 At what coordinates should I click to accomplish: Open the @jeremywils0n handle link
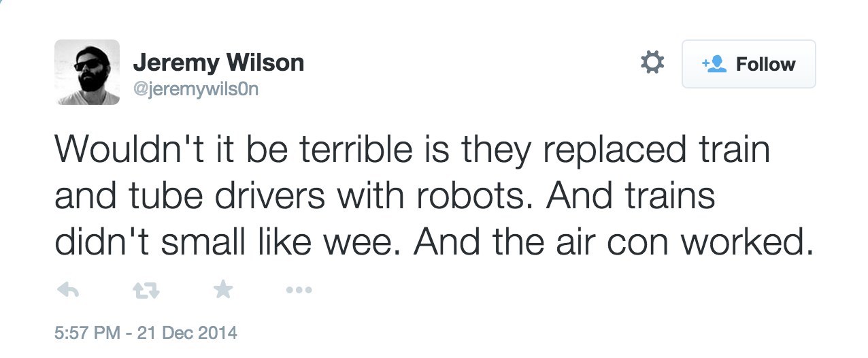click(x=196, y=89)
